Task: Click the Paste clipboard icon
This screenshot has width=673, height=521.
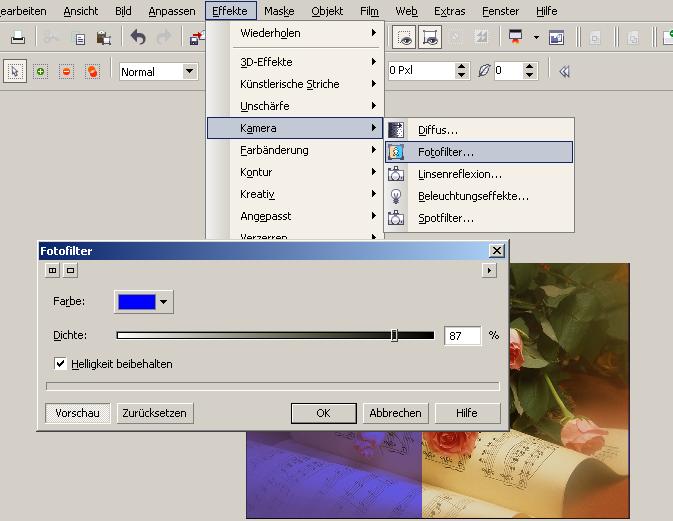Action: 103,38
